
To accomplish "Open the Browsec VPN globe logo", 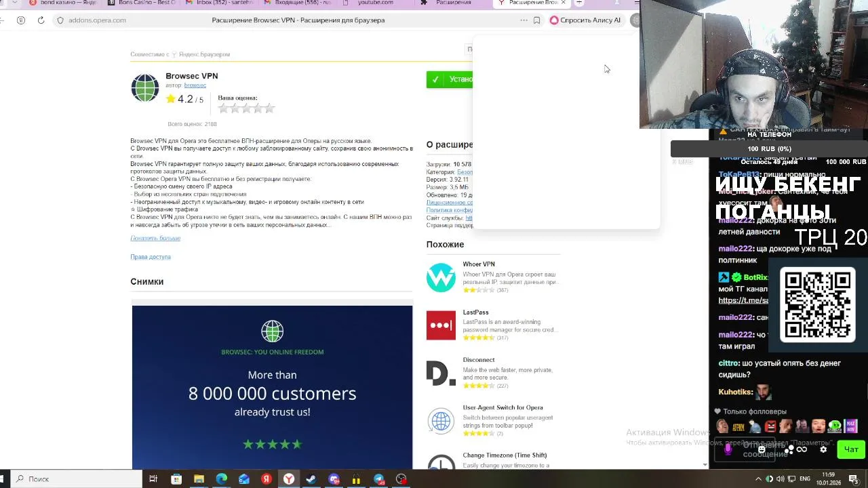I will [x=144, y=88].
